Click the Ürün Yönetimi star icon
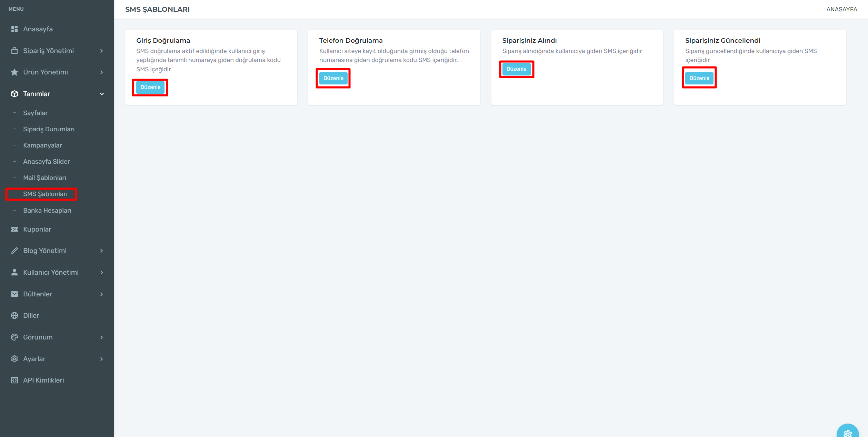This screenshot has height=437, width=868. click(14, 72)
